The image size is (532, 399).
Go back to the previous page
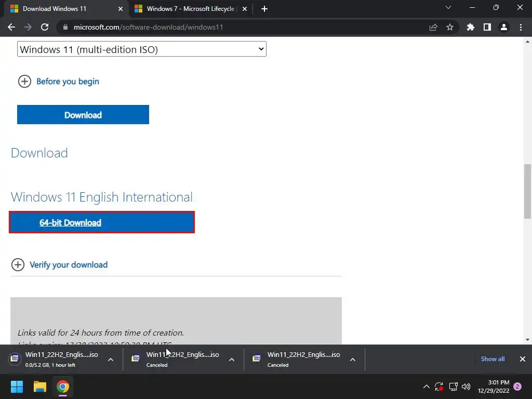11,27
